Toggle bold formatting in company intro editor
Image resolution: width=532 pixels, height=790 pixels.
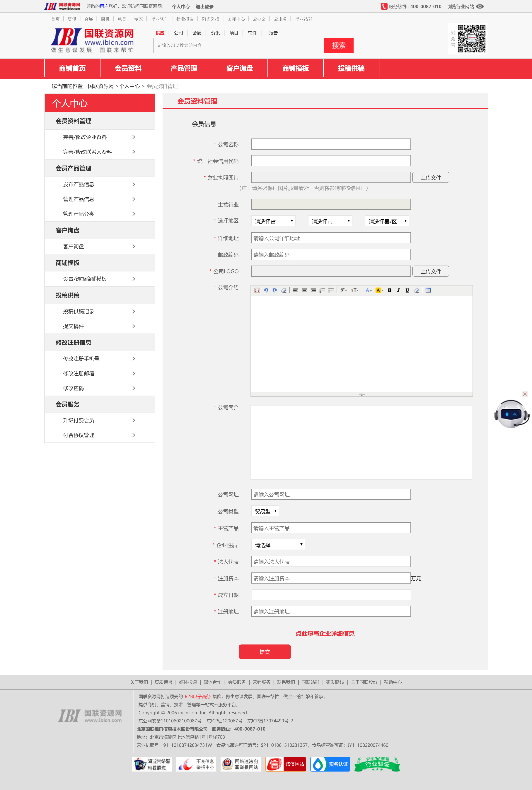[x=390, y=290]
